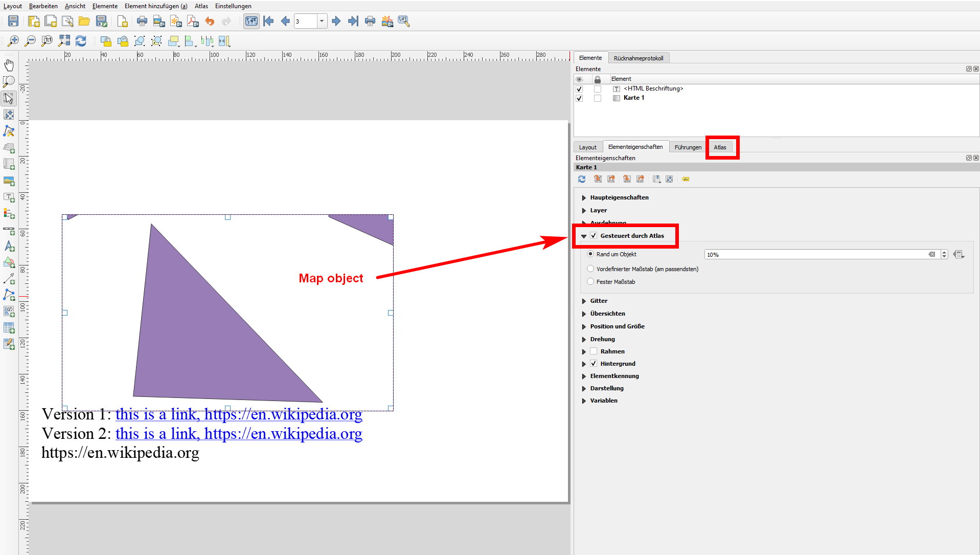Export layout as image

pos(159,21)
